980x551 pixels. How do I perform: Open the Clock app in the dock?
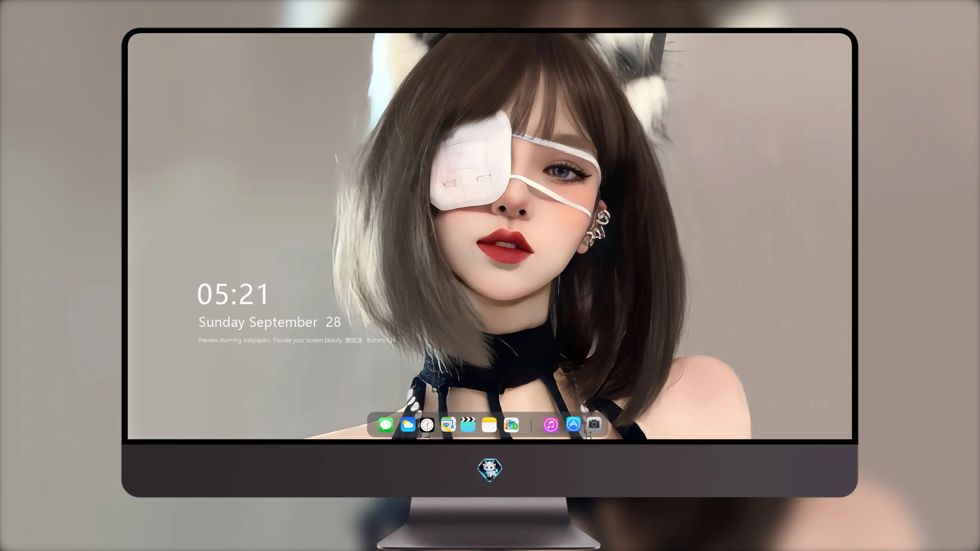pos(427,425)
